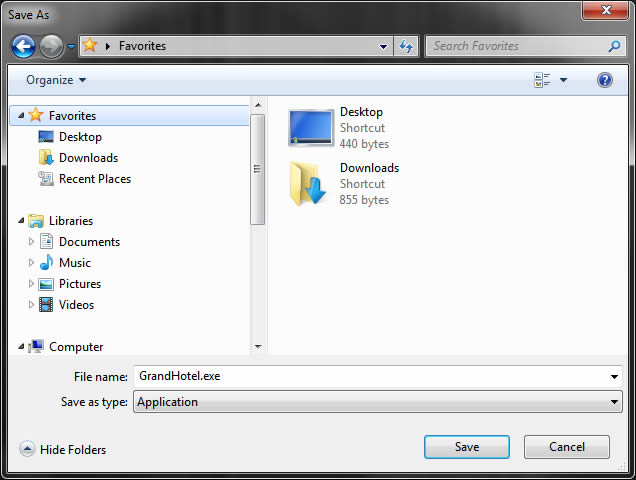
Task: Expand the Documents library node
Action: click(x=31, y=241)
